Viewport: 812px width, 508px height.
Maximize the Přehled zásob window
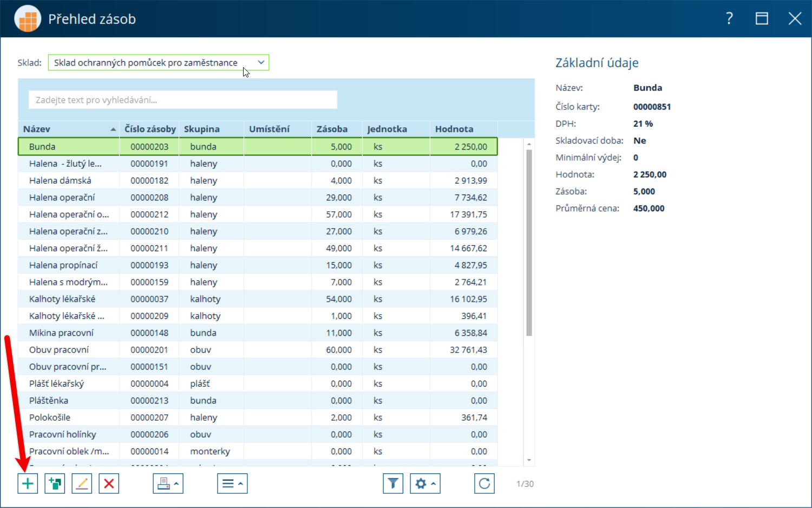(762, 19)
